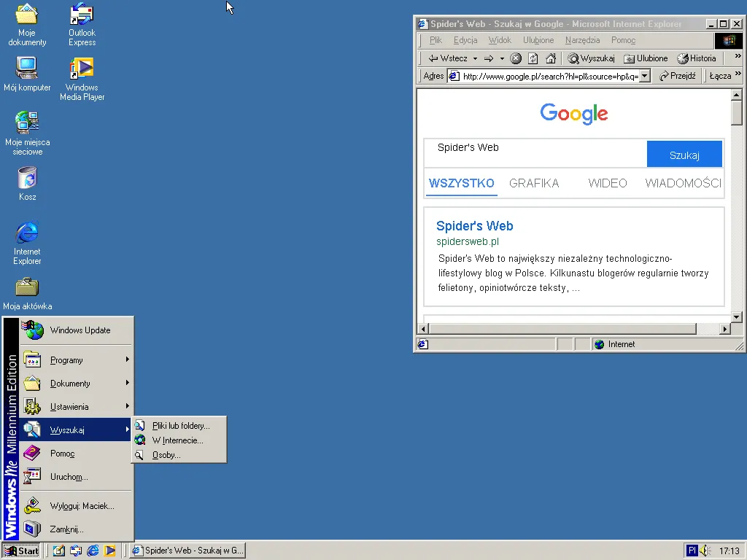This screenshot has height=560, width=747.
Task: Open the Widok menu in Internet Explorer
Action: pos(500,41)
